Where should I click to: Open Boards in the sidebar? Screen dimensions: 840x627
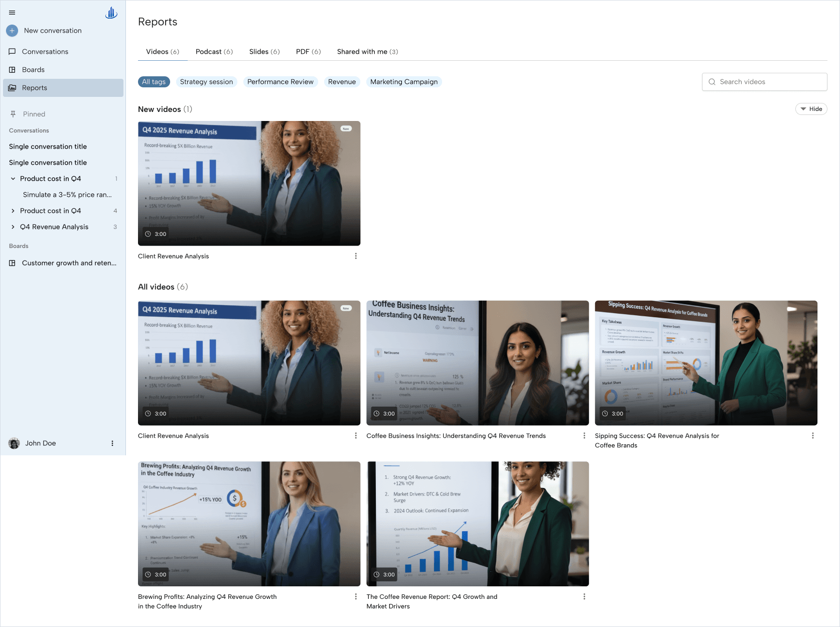click(63, 70)
